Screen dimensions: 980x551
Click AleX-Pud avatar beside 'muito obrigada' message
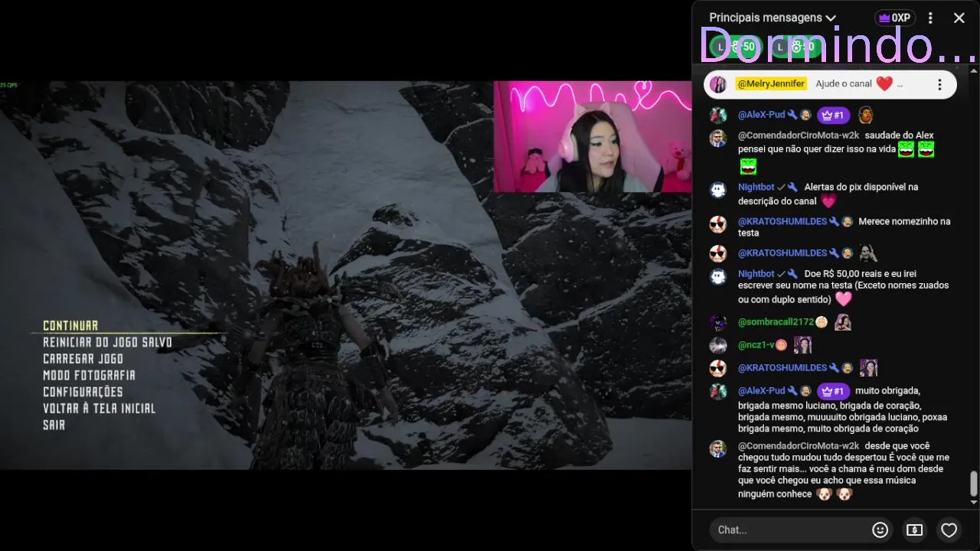tap(718, 391)
